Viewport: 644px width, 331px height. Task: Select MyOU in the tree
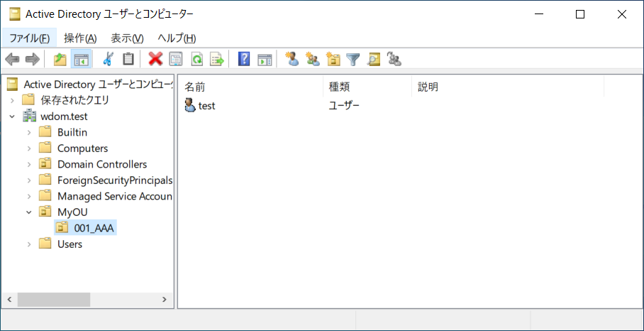click(72, 212)
